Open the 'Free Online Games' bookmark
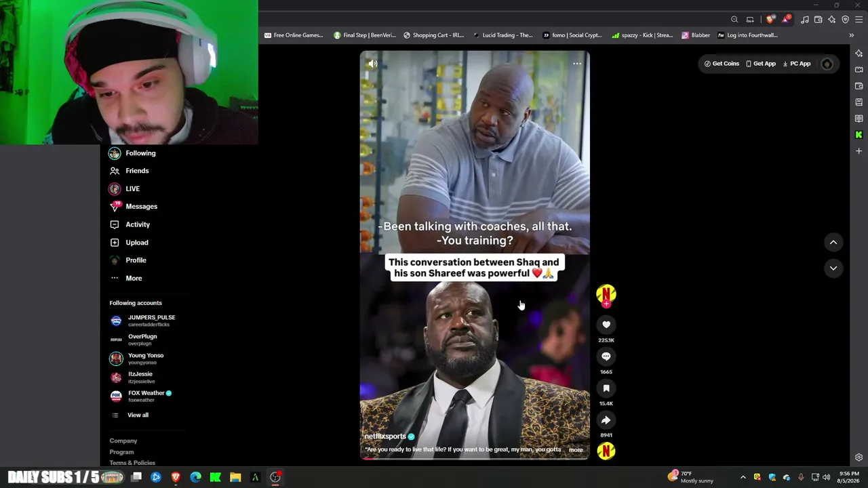Image resolution: width=868 pixels, height=488 pixels. 294,35
